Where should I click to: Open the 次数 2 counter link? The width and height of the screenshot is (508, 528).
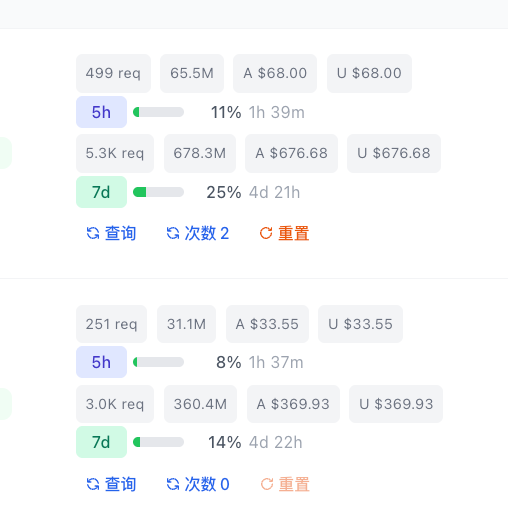point(198,233)
